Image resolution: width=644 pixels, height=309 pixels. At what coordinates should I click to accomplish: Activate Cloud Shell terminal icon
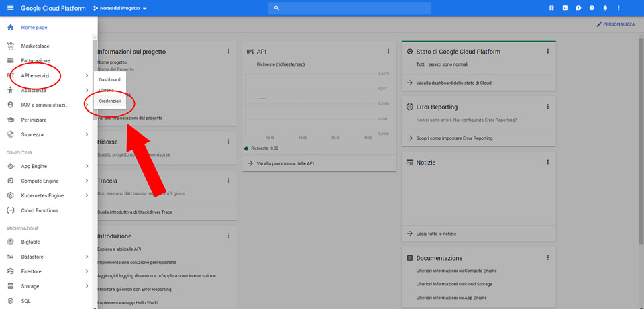[565, 8]
